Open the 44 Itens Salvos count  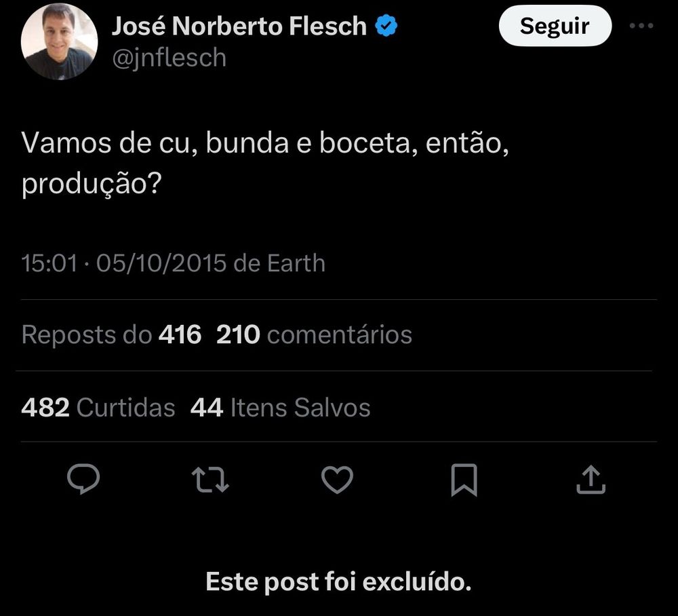pos(280,408)
